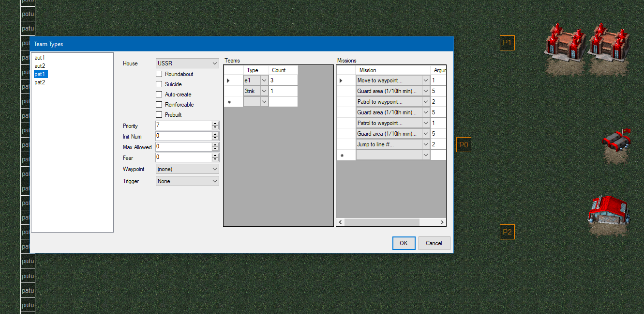Enable the Roundabout checkbox
The height and width of the screenshot is (314, 644).
159,74
